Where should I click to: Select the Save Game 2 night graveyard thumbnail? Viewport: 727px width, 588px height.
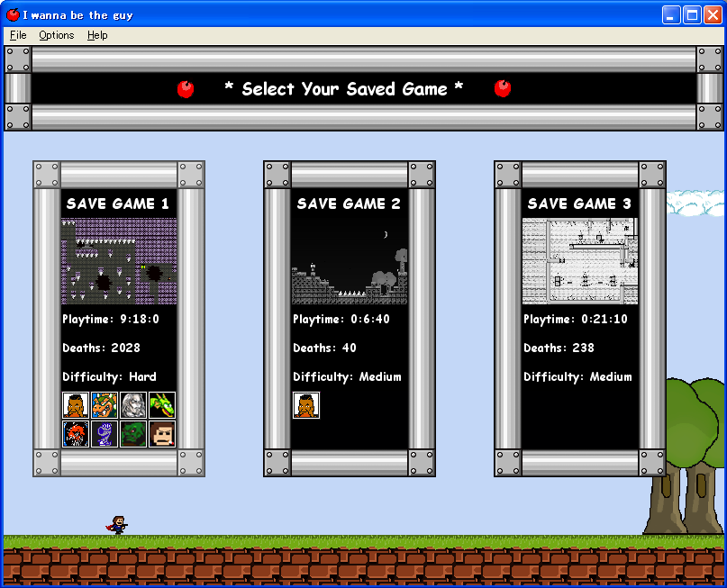coord(350,261)
